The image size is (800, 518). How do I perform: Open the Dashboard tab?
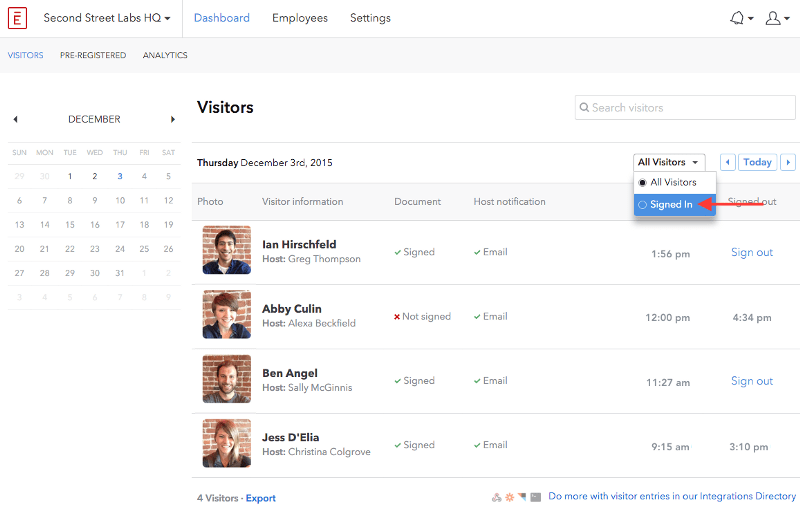coord(221,18)
